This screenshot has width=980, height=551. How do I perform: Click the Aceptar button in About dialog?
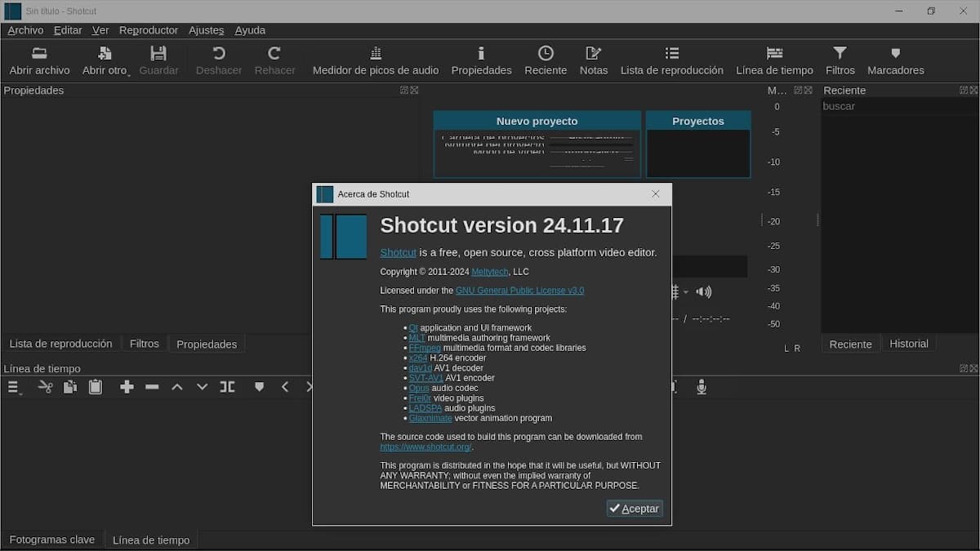(x=635, y=509)
